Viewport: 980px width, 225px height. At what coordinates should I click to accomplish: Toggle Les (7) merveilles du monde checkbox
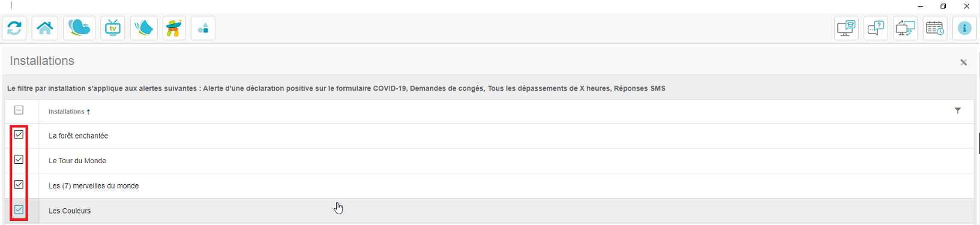click(19, 185)
